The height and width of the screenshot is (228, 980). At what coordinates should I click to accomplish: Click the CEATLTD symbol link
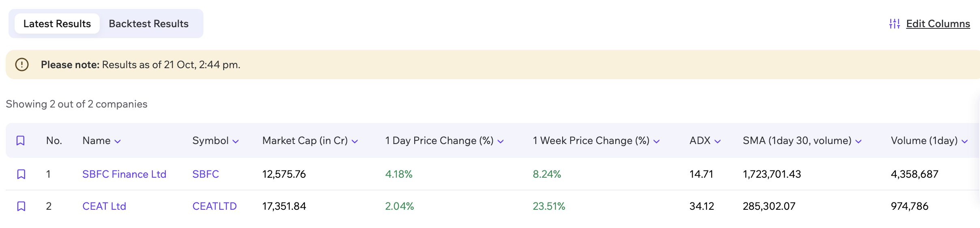[214, 206]
